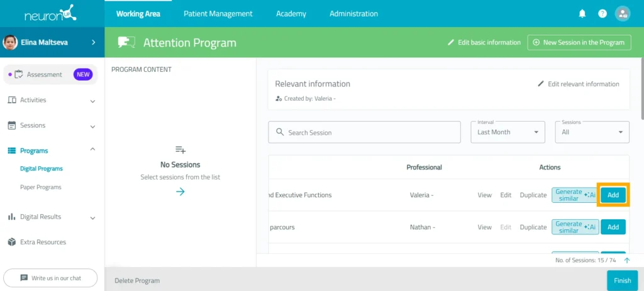
Task: Expand the Activities menu chevron
Action: coord(93,101)
